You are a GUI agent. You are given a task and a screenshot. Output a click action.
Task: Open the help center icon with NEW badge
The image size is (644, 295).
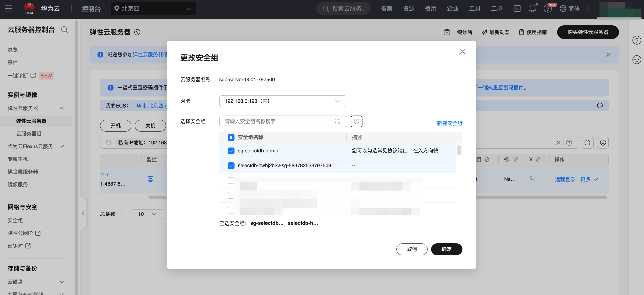[548, 9]
